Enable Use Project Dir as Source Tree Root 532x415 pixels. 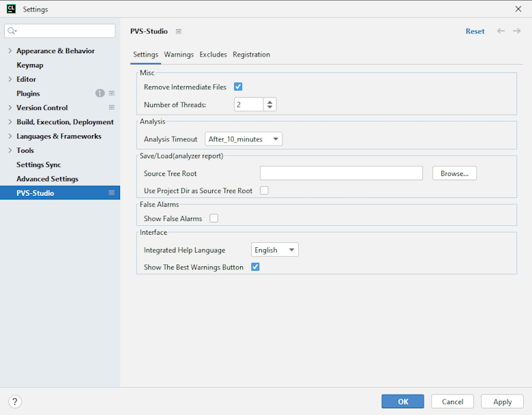(x=264, y=190)
